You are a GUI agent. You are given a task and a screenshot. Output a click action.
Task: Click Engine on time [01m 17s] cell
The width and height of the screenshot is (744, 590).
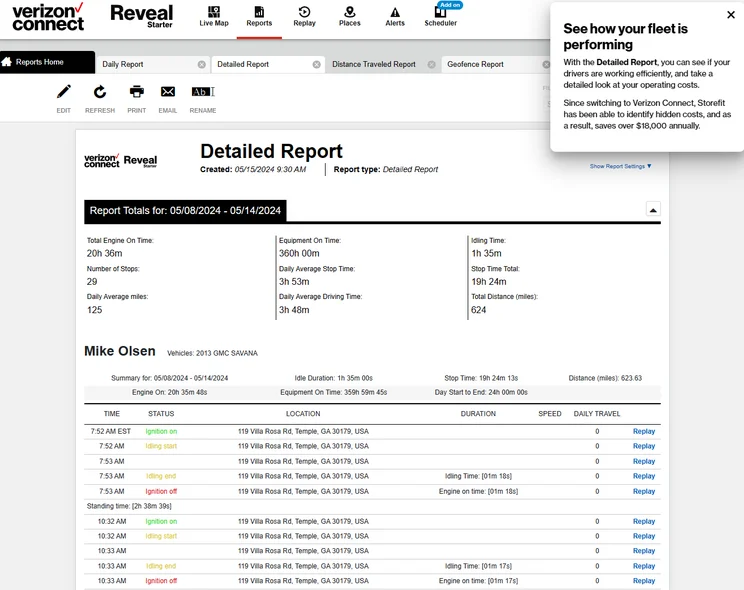478,581
